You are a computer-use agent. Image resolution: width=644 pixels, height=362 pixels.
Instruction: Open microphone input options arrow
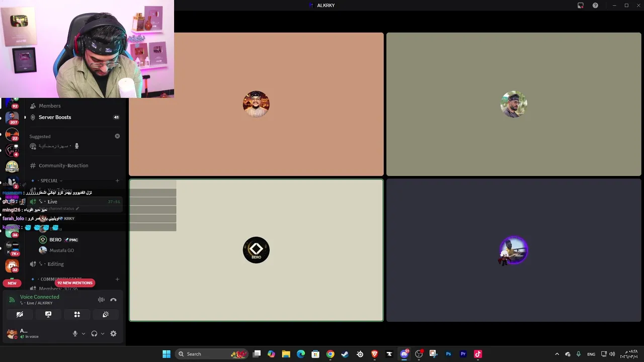click(x=84, y=333)
